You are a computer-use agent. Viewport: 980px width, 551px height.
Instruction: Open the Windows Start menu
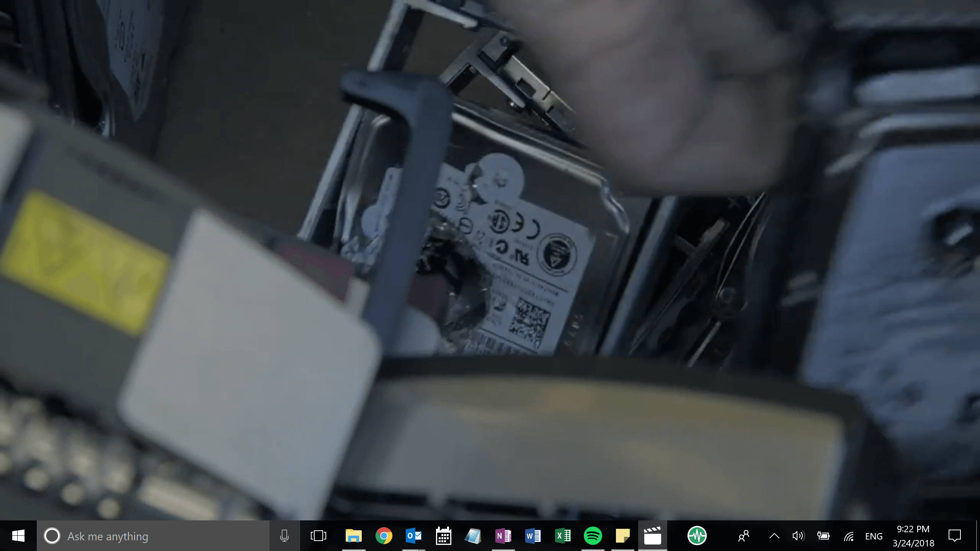pos(18,536)
